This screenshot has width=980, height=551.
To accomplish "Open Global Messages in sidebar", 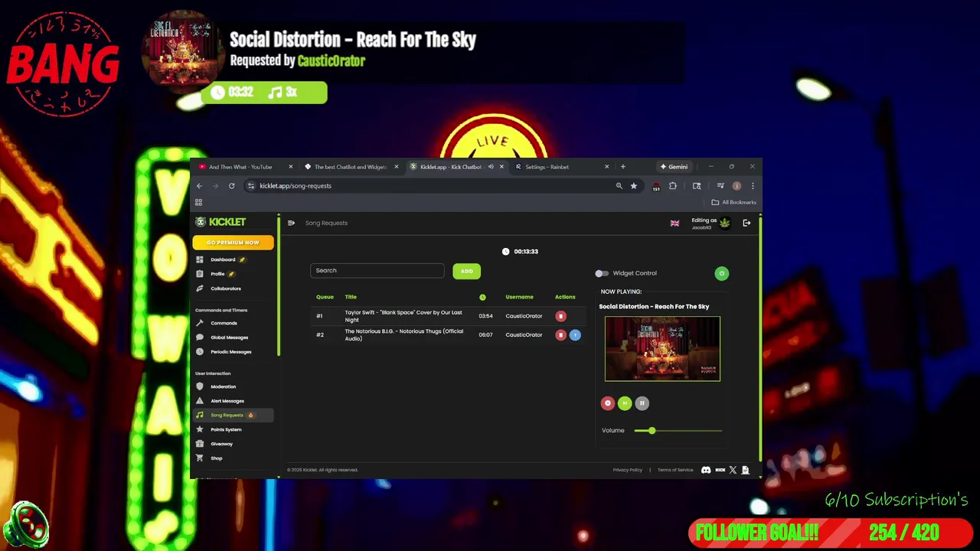I will point(229,337).
